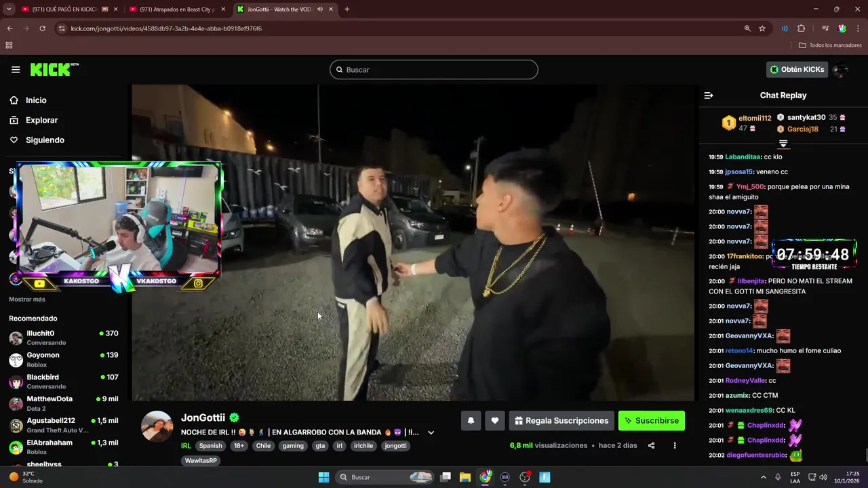Click the Chile tag

263,446
